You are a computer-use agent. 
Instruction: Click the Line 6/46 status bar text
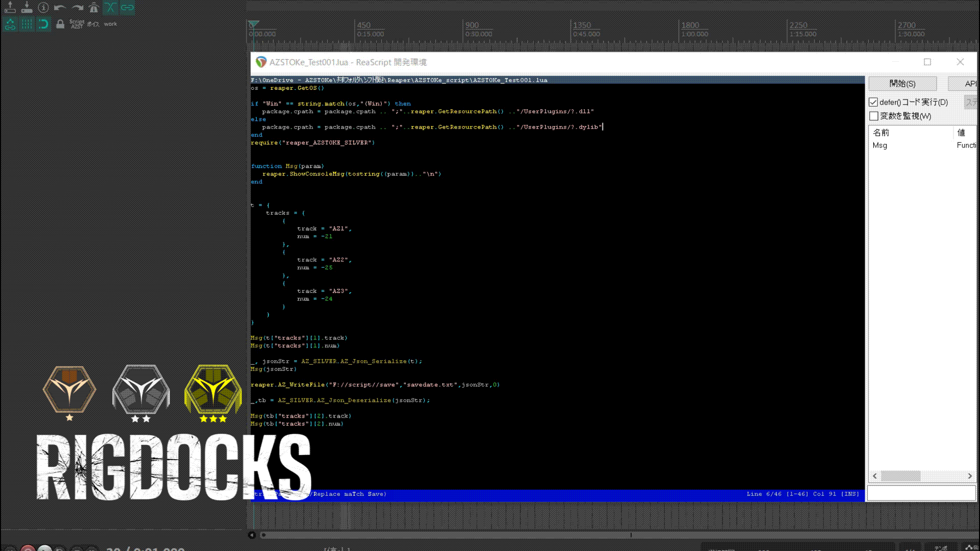pos(763,494)
